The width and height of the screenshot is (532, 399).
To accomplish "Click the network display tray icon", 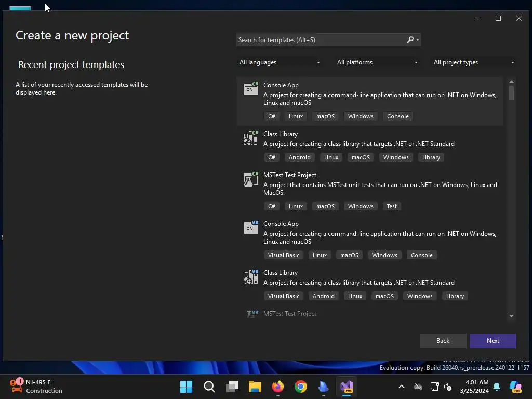I will (434, 387).
